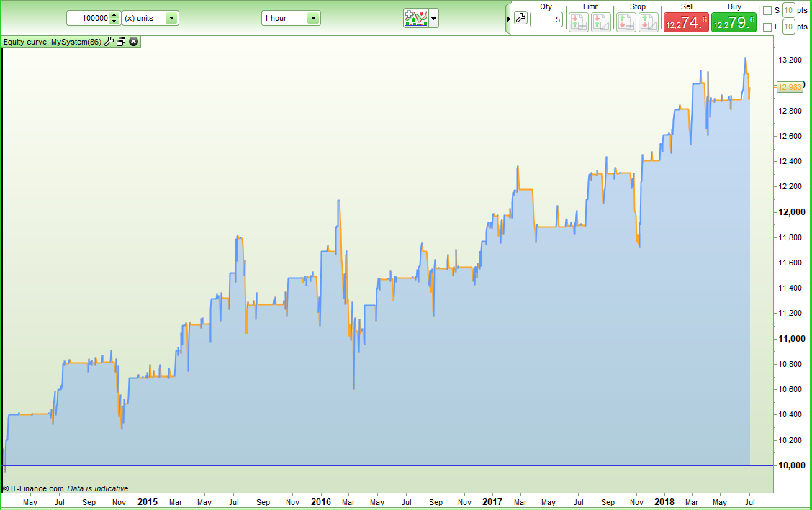Click the second Limit order icon
This screenshot has height=510, width=812.
point(600,22)
